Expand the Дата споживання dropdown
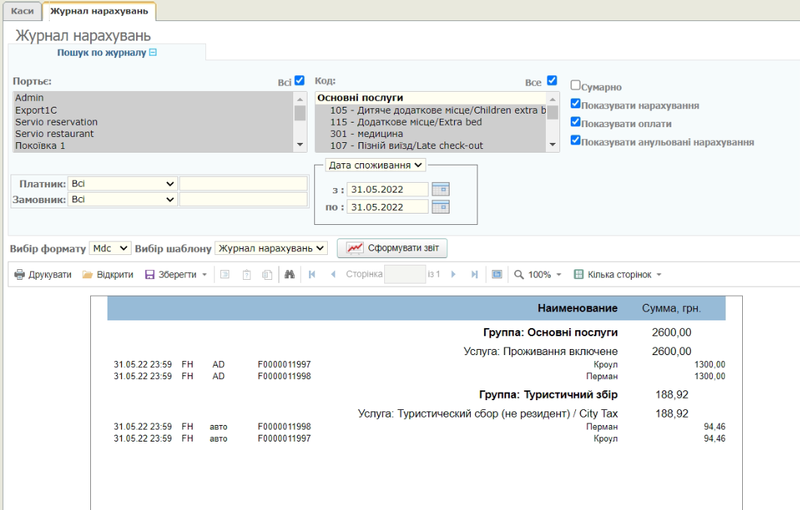Screen dimensions: 800x510 [375, 164]
